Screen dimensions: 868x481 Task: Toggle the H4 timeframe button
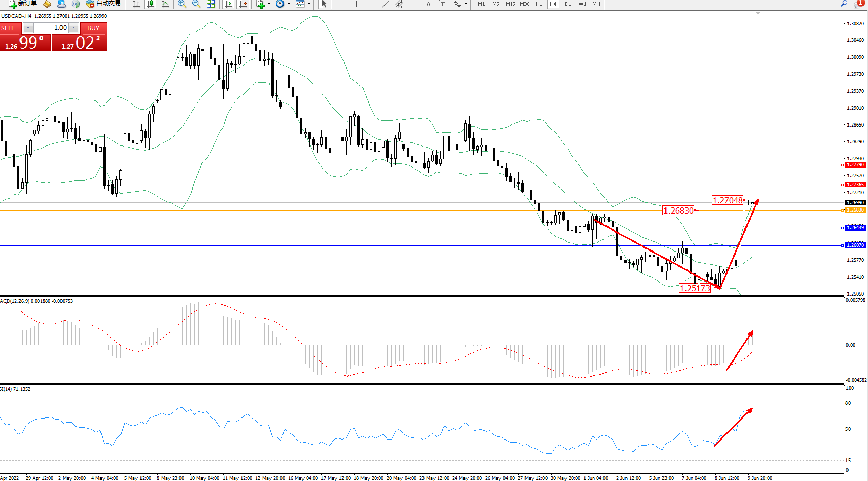553,4
